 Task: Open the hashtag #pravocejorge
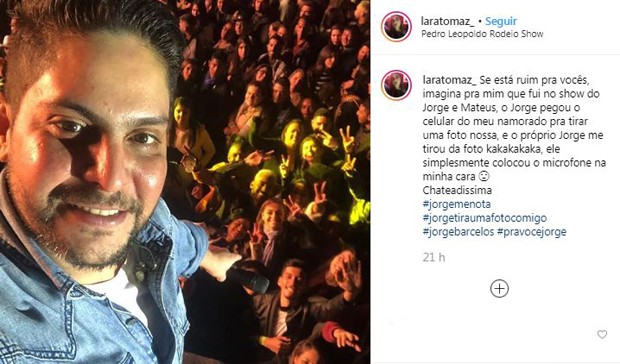[532, 232]
